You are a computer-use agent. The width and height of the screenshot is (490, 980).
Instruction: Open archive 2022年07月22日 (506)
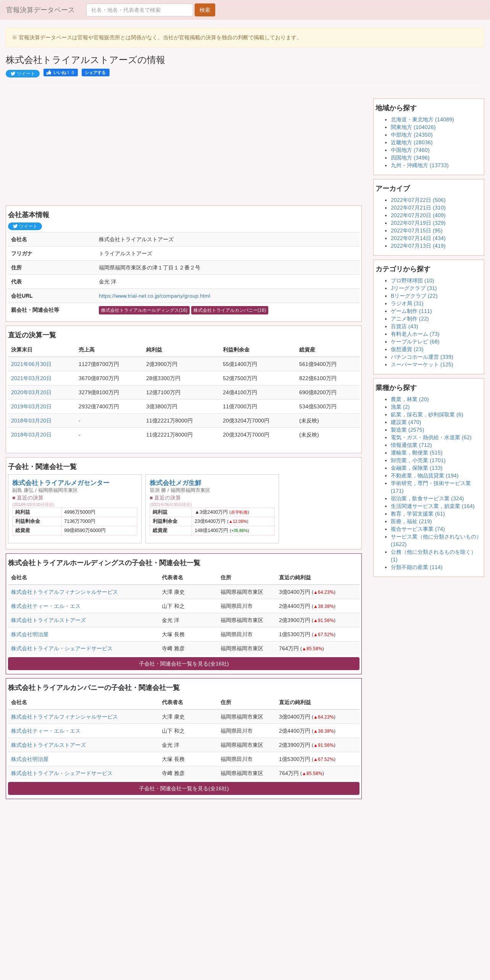pyautogui.click(x=418, y=200)
